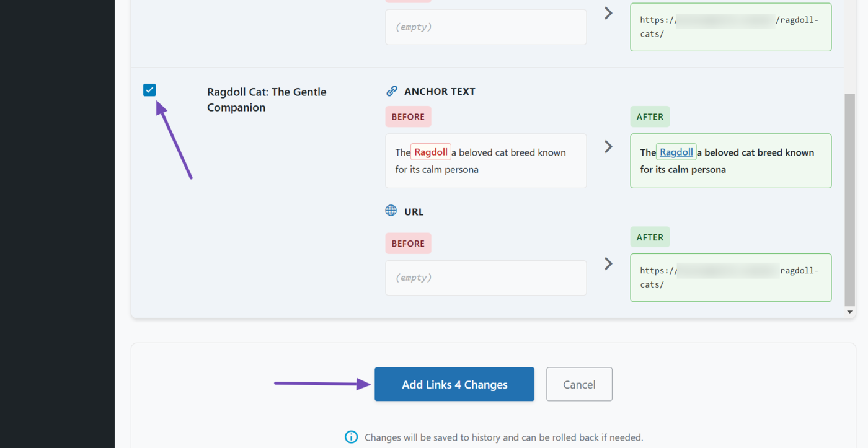The height and width of the screenshot is (448, 868).
Task: Click the bottom After URL box ending ragdoll-cats/
Action: click(730, 278)
